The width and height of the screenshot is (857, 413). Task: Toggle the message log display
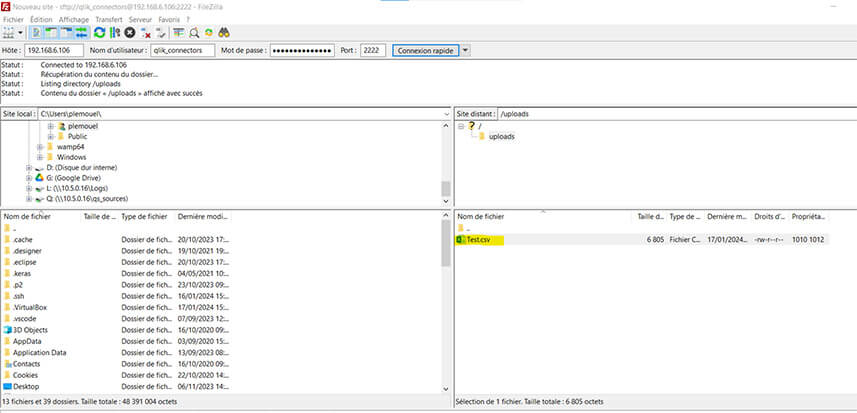tap(37, 33)
